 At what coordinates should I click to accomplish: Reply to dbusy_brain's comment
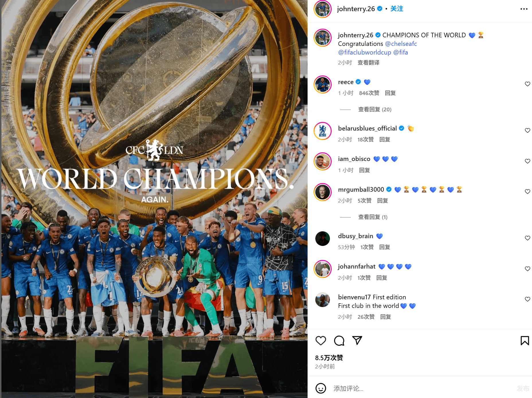384,247
